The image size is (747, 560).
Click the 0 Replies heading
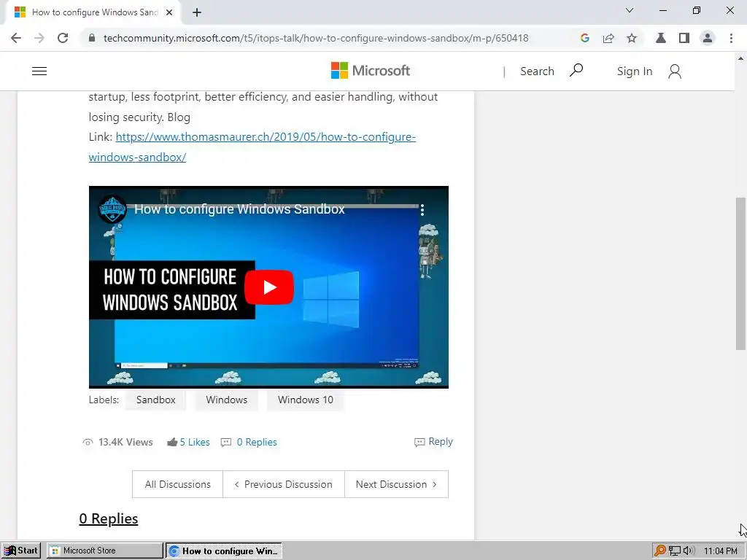(x=109, y=518)
